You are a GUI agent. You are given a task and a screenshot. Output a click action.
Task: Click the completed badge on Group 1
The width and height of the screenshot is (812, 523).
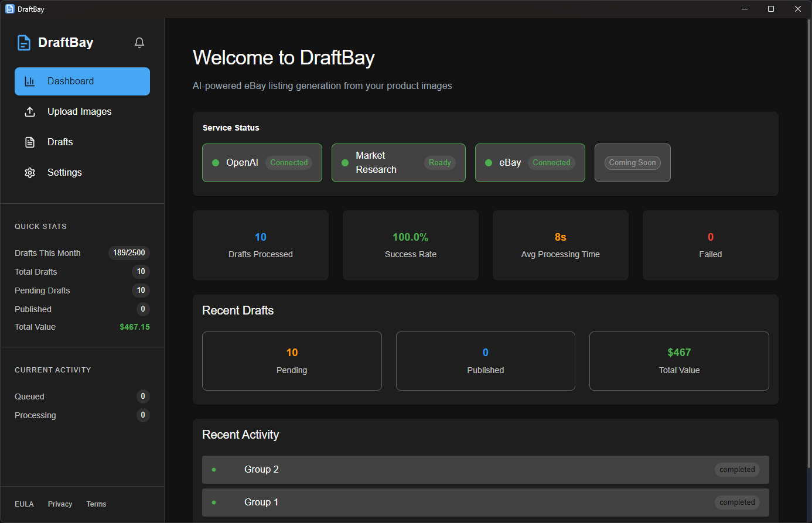737,503
